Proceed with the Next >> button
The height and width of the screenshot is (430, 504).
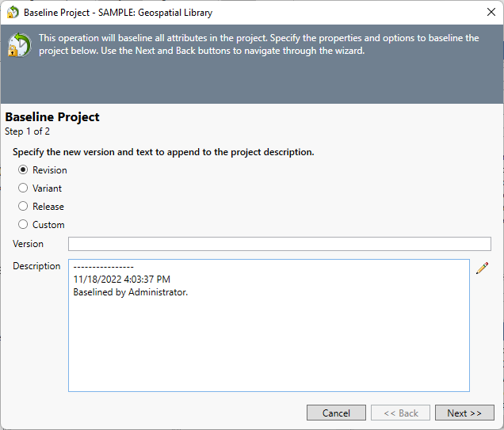(464, 413)
